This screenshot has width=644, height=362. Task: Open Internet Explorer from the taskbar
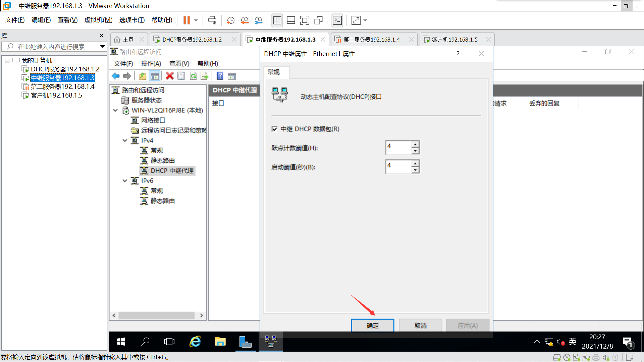[195, 342]
